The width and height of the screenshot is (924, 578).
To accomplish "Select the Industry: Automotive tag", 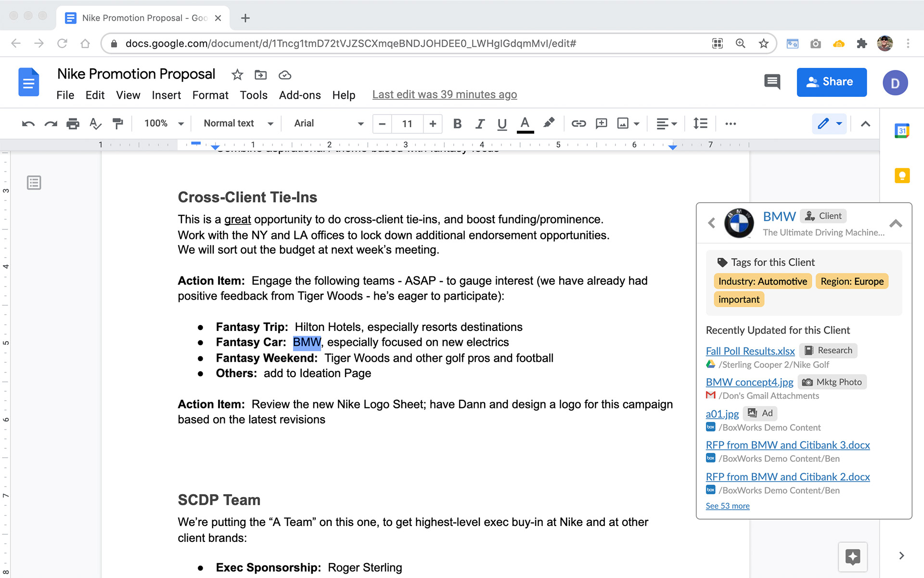I will tap(763, 281).
